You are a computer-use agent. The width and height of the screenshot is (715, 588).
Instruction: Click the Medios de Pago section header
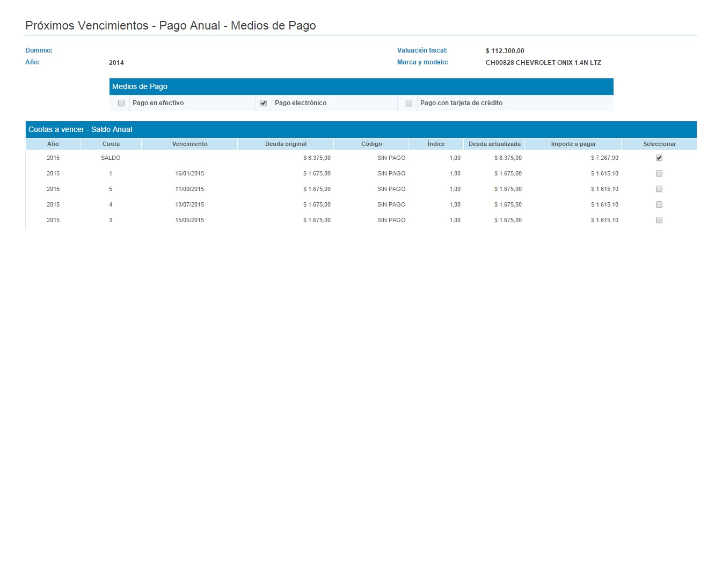point(140,86)
